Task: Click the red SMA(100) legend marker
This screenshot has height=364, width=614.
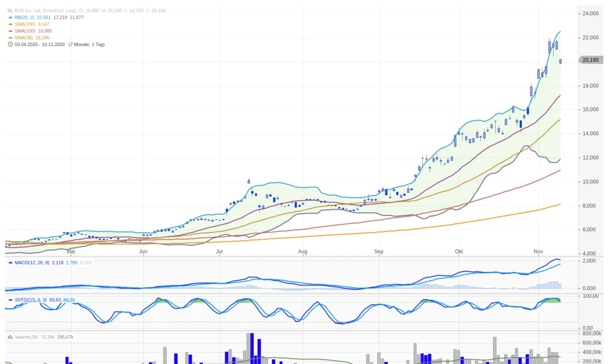Action: click(x=10, y=31)
